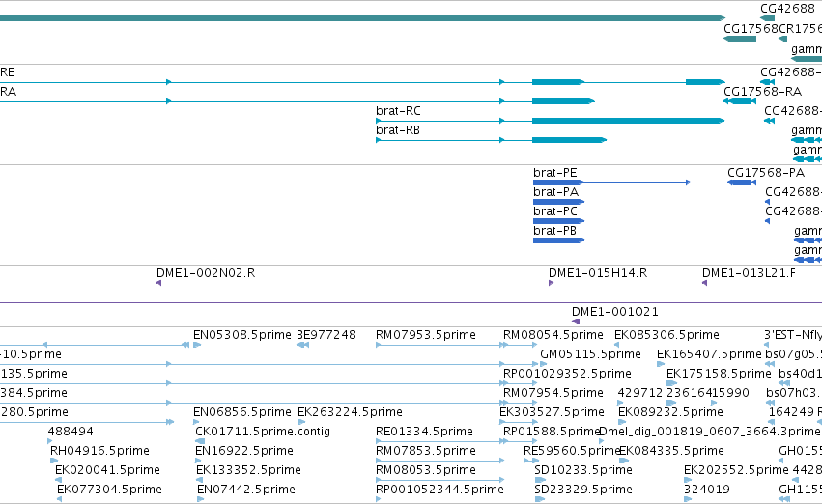Viewport: 822px width, 504px height.
Task: Click the 324019 feature label
Action: [x=707, y=490]
